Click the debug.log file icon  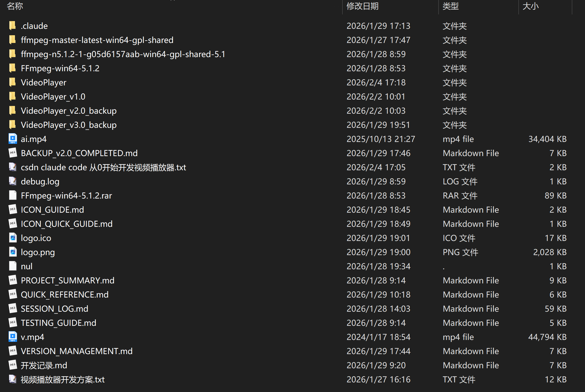tap(13, 181)
